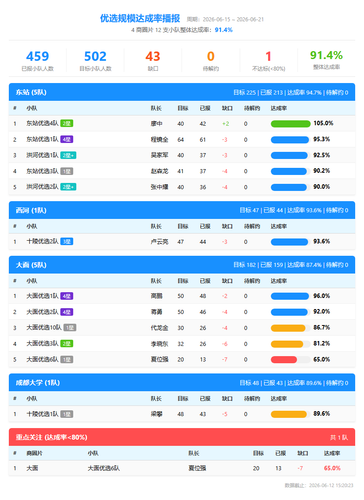Click team name 洪河优选1队
This screenshot has height=500, width=364.
point(42,155)
